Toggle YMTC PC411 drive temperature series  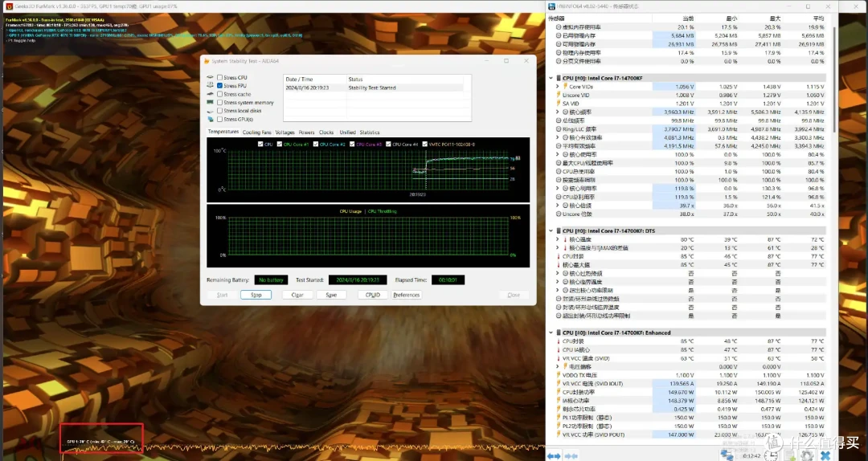[424, 144]
